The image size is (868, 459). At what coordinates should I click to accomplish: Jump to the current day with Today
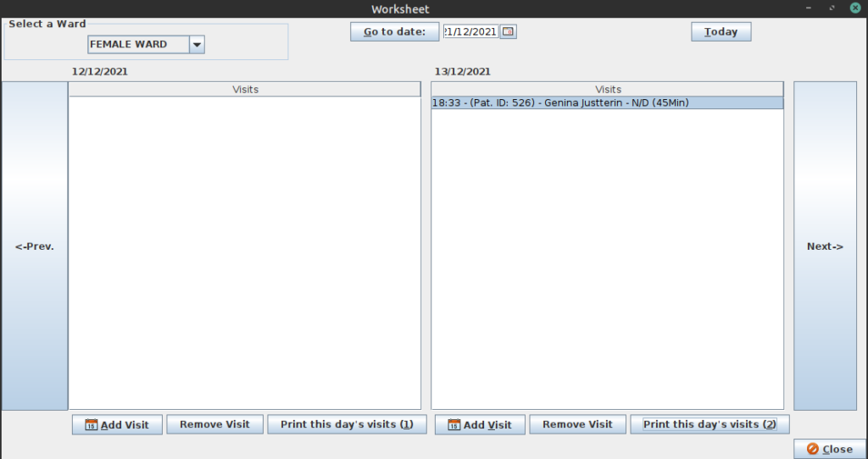point(721,31)
